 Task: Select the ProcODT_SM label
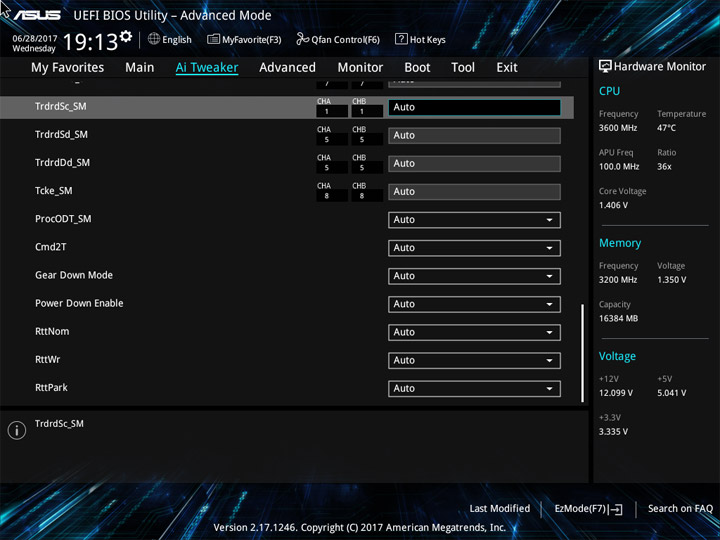tap(63, 219)
